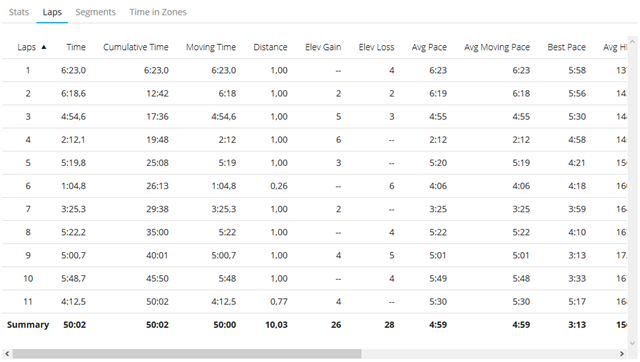Click the horizontal scrollbar right arrow

[622, 353]
